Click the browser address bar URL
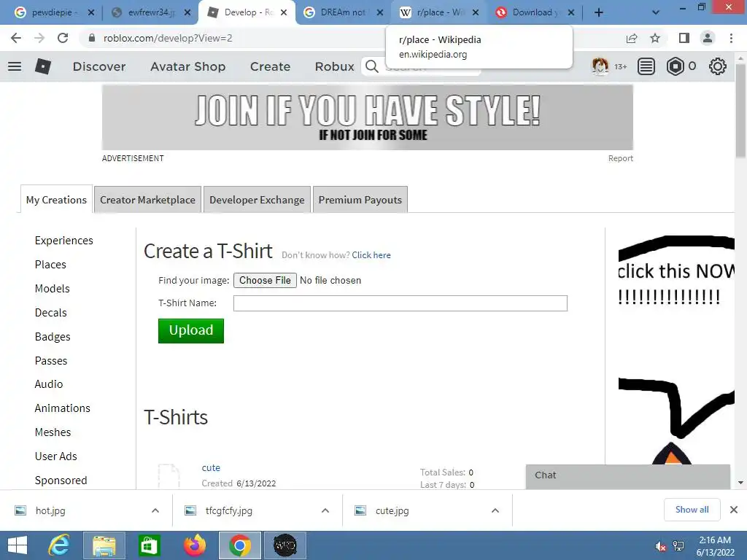The width and height of the screenshot is (747, 560). (168, 38)
